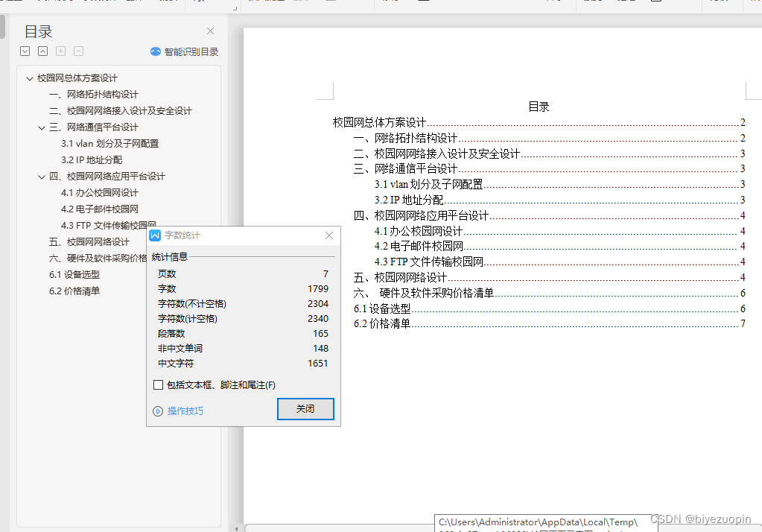Viewport: 762px width, 532px height.
Task: Click the collapse-all up-arrow icon in 目录 pane
Action: pos(42,51)
